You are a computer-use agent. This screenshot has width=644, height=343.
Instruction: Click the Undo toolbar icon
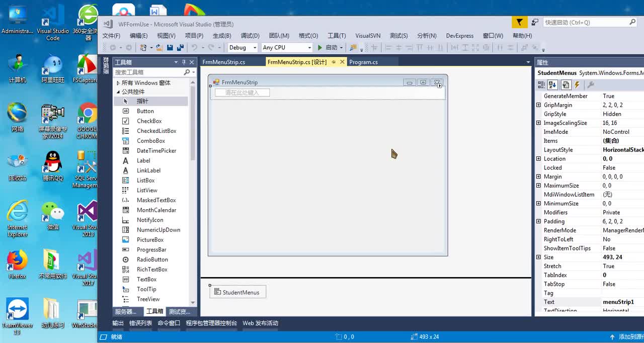coord(194,47)
